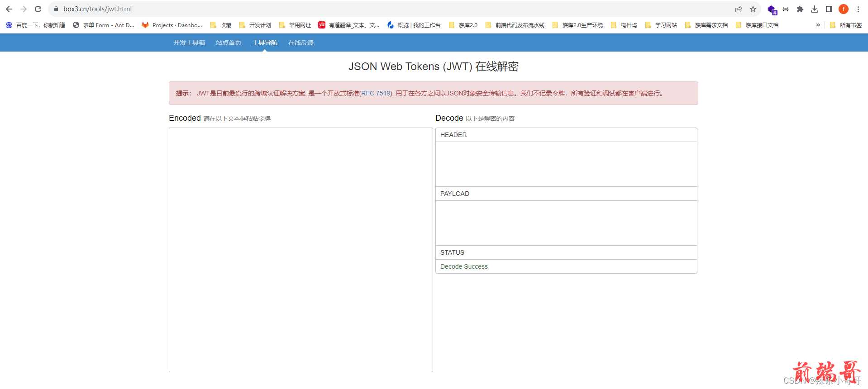Open the 开发工具箱 nav item
The width and height of the screenshot is (868, 389).
tap(189, 43)
